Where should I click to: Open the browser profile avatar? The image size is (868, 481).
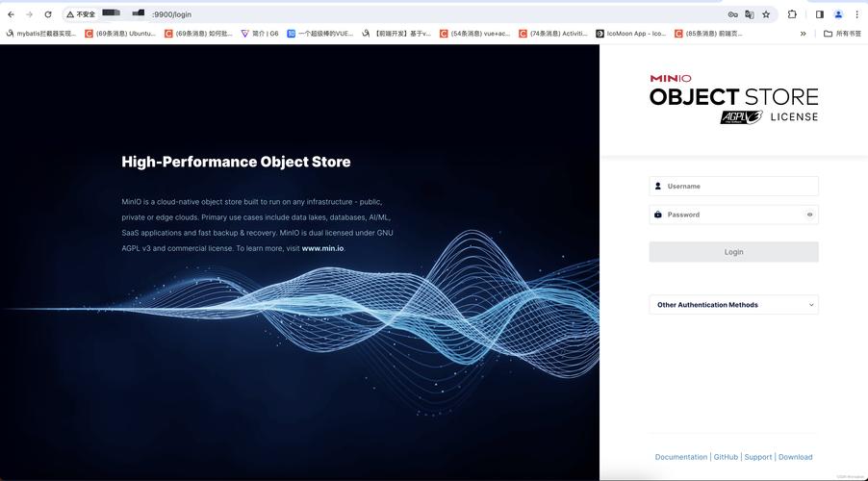[839, 14]
